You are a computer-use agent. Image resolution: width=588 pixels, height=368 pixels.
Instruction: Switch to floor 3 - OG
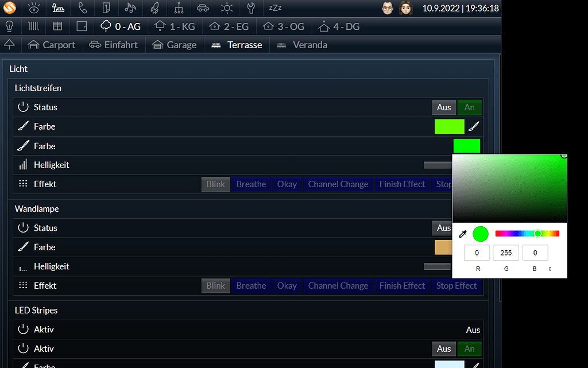pos(284,26)
